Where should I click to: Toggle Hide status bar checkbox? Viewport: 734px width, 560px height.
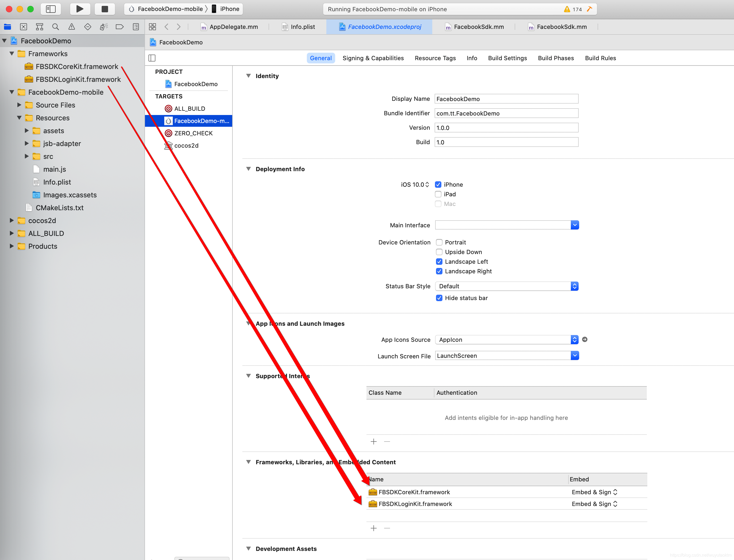[439, 298]
